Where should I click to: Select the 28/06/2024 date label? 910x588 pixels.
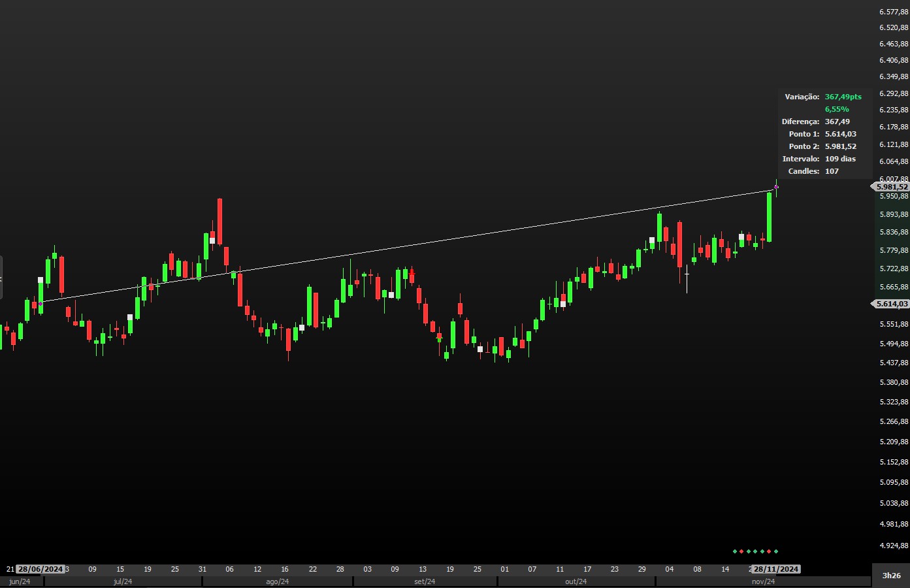click(x=41, y=569)
